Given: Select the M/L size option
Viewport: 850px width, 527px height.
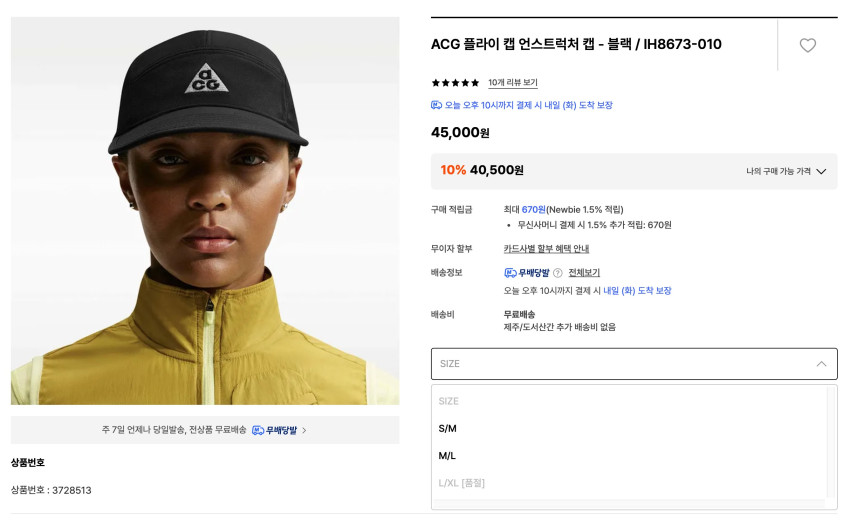Looking at the screenshot, I should [447, 456].
